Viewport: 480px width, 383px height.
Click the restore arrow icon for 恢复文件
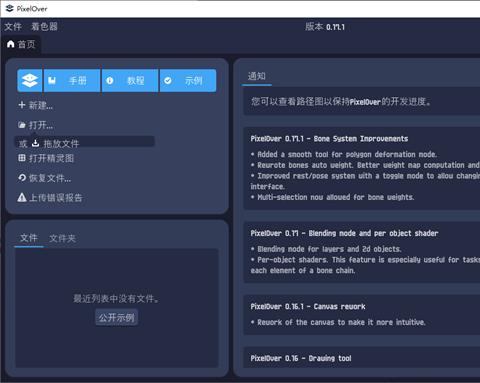pyautogui.click(x=22, y=178)
